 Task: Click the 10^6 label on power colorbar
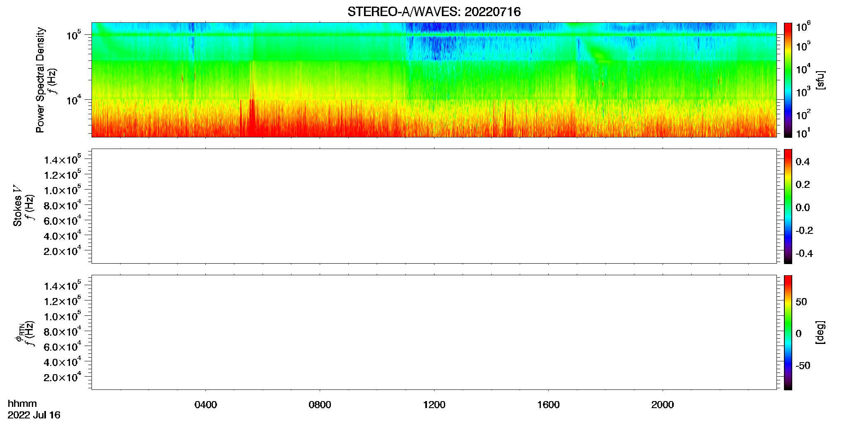click(x=803, y=27)
